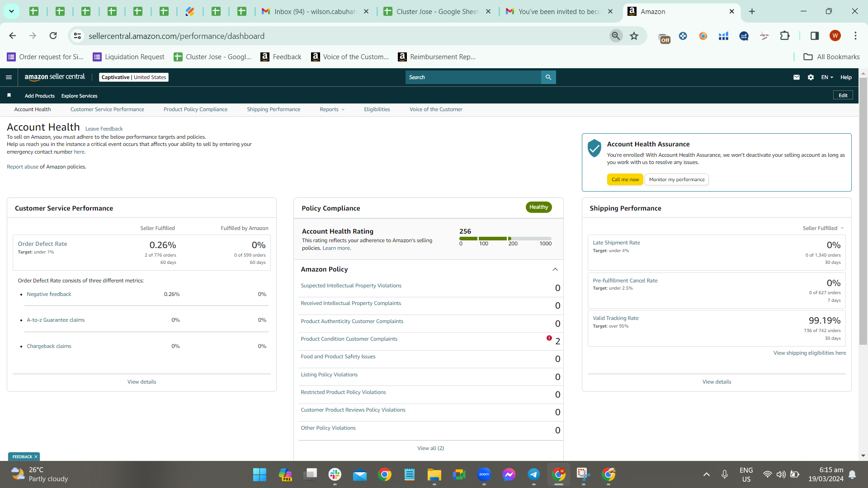
Task: Open the Valid Tracking Rate link
Action: click(x=616, y=318)
